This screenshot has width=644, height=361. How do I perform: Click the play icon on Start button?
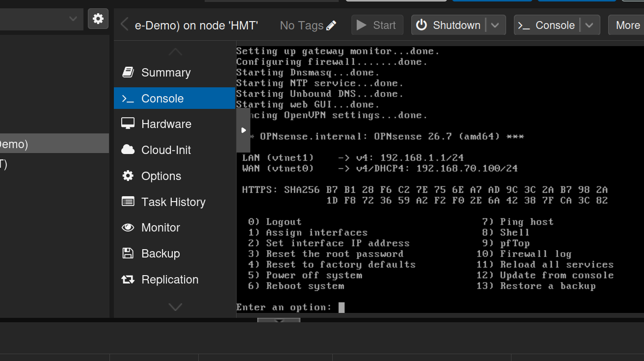362,25
